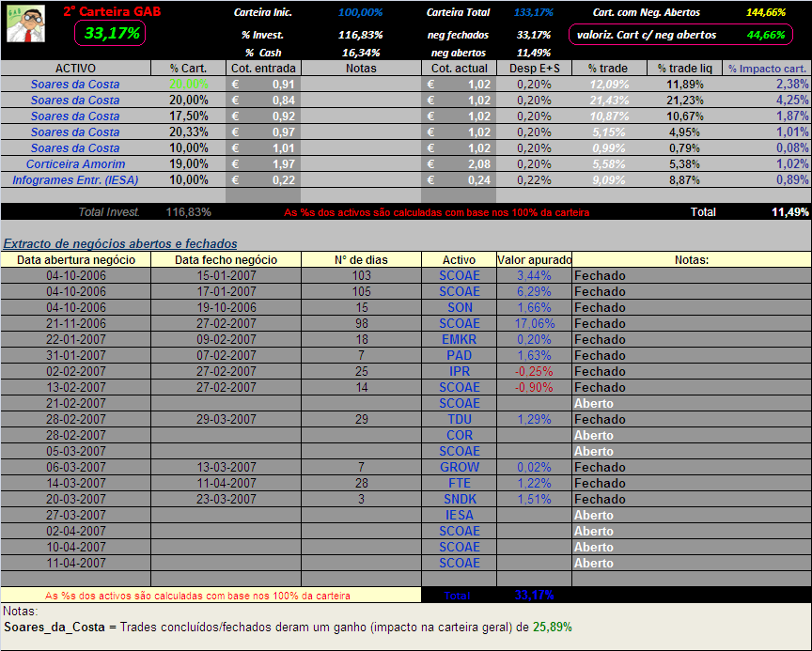
Task: Click the 'Cot. actual' column header
Action: pyautogui.click(x=460, y=69)
